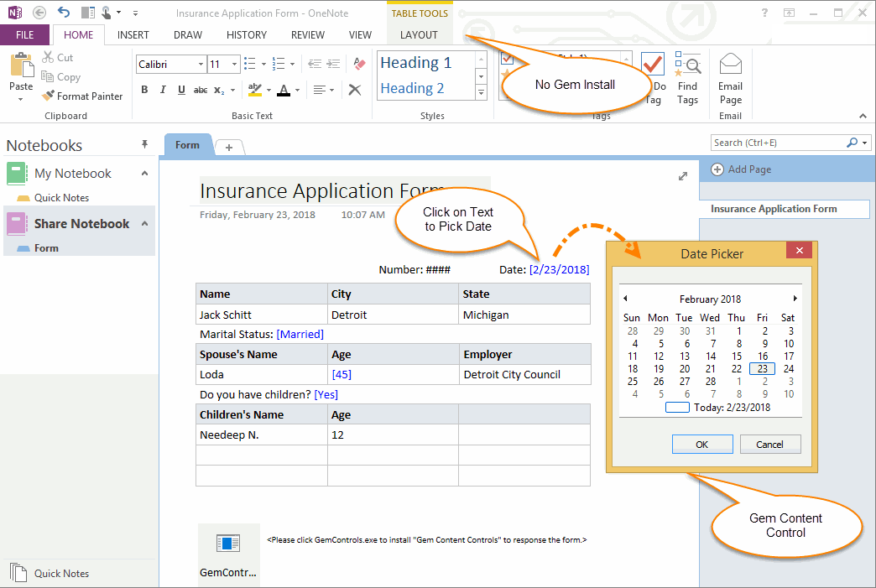Open the font size 11 dropdown

(x=235, y=65)
